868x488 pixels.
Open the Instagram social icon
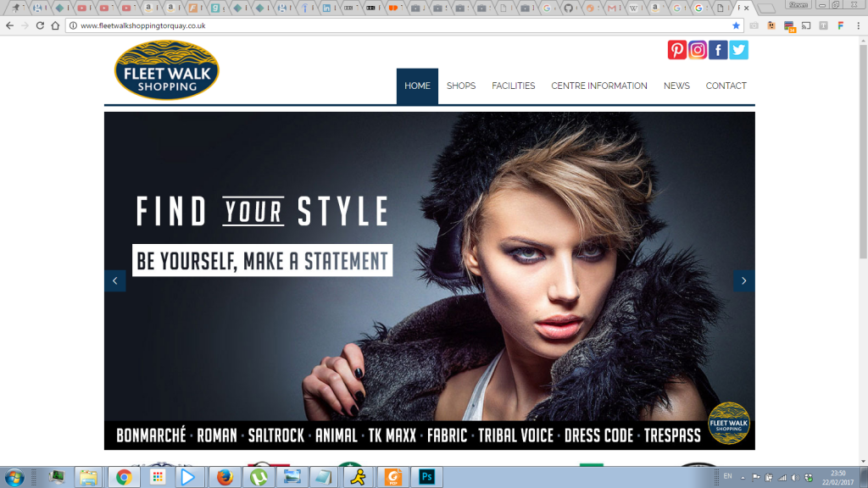(698, 50)
